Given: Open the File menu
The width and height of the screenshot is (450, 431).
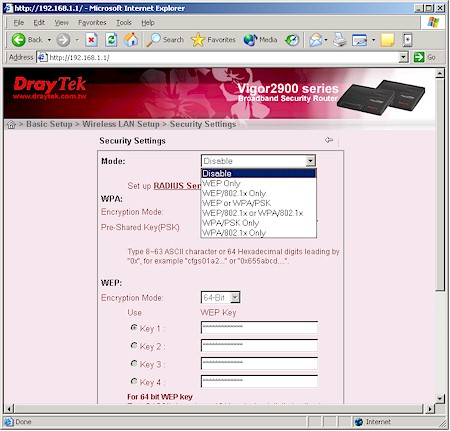Looking at the screenshot, I should (x=19, y=23).
